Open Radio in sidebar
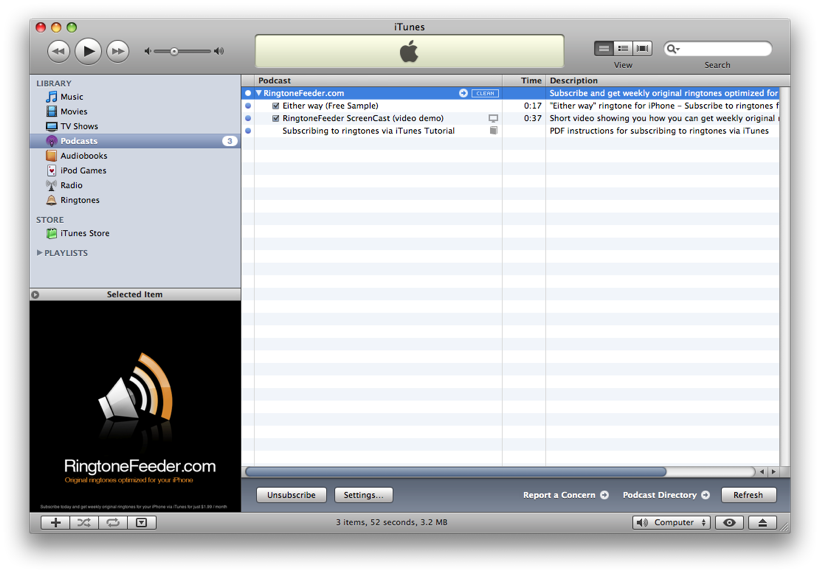Image resolution: width=820 pixels, height=574 pixels. tap(71, 185)
